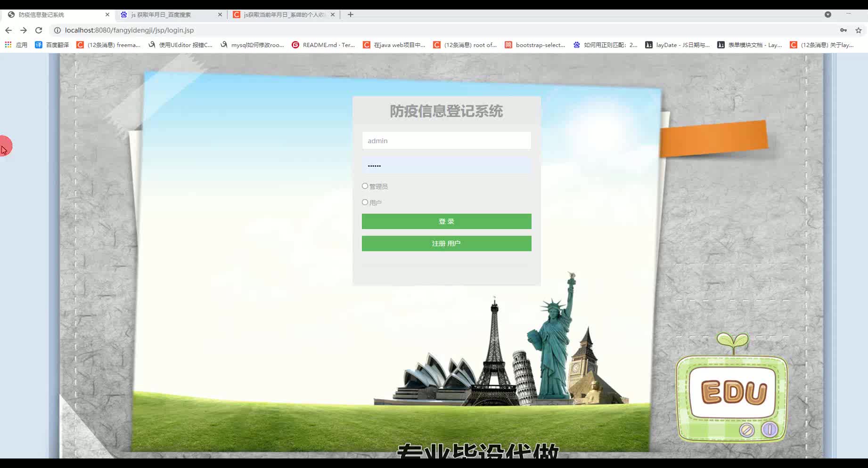Close the js获取当前年月日 tab
This screenshot has width=868, height=468.
333,15
